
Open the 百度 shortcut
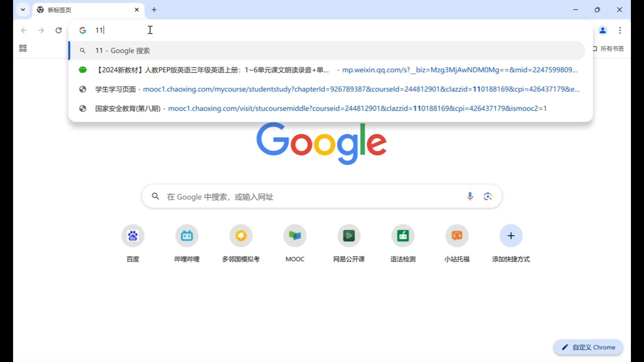click(x=133, y=243)
